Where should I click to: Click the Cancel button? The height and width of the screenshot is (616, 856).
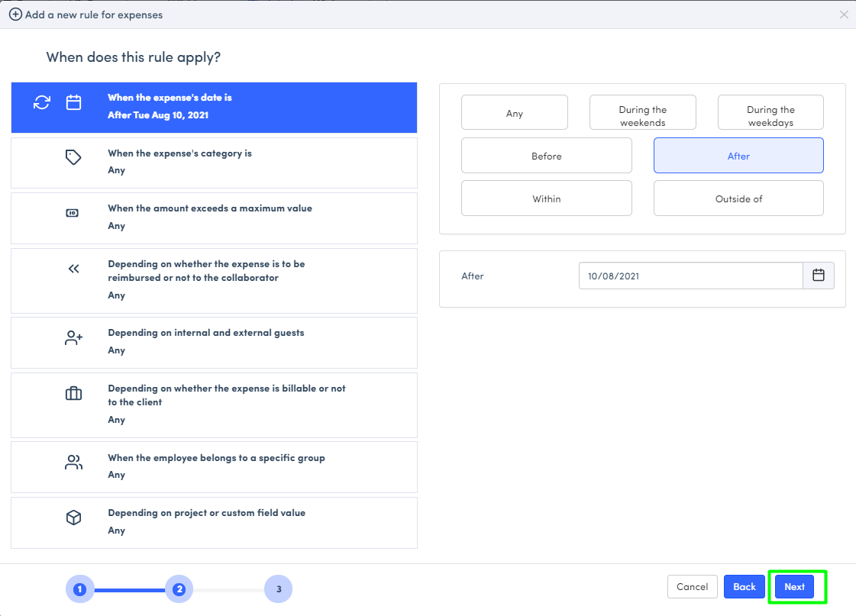(692, 587)
